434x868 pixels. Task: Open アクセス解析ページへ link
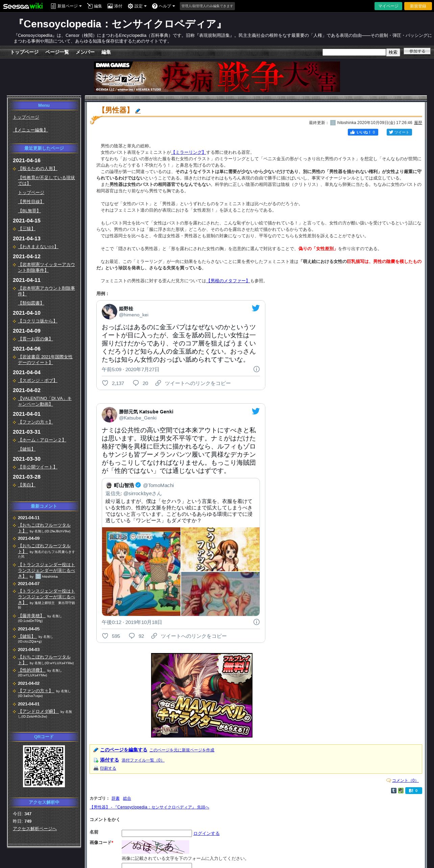[35, 828]
